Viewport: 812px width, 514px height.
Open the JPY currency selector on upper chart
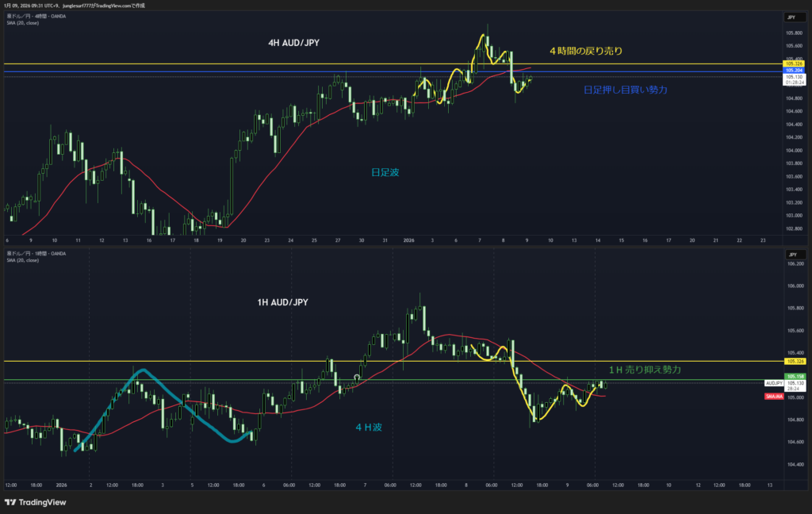pyautogui.click(x=791, y=17)
